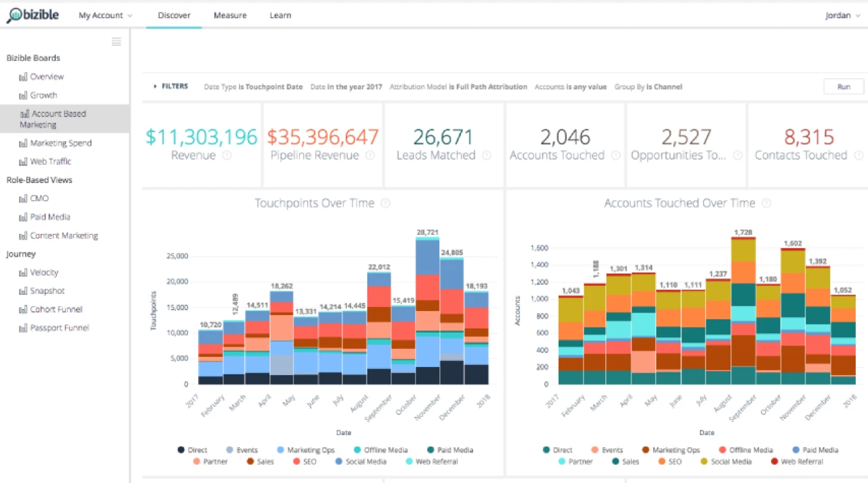Open the Marketing Spend board
This screenshot has height=483, width=868.
tap(61, 143)
